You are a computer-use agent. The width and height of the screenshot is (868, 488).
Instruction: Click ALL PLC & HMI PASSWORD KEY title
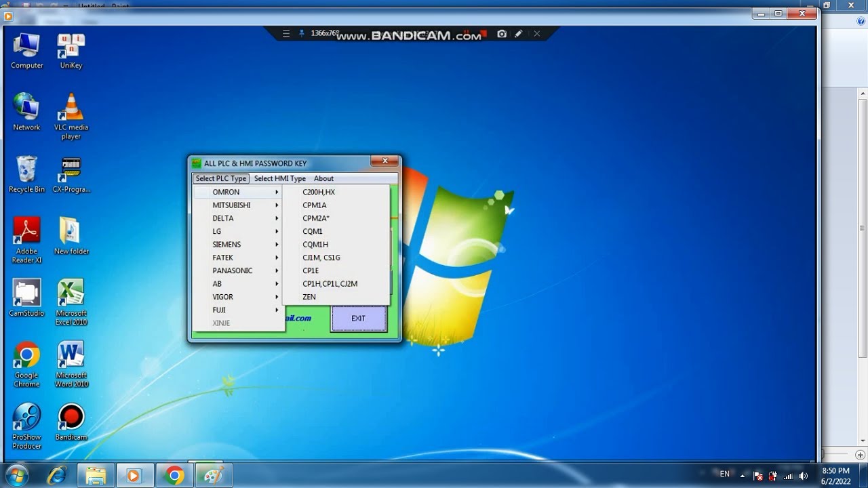256,163
